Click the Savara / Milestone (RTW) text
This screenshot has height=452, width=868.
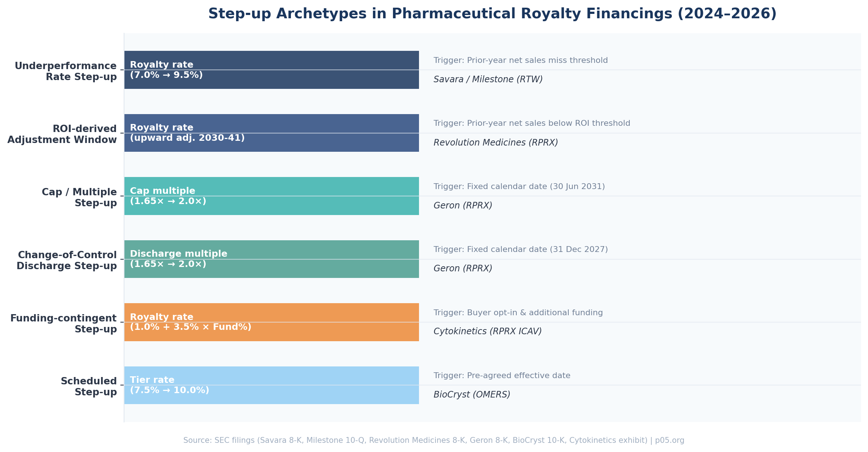point(488,79)
